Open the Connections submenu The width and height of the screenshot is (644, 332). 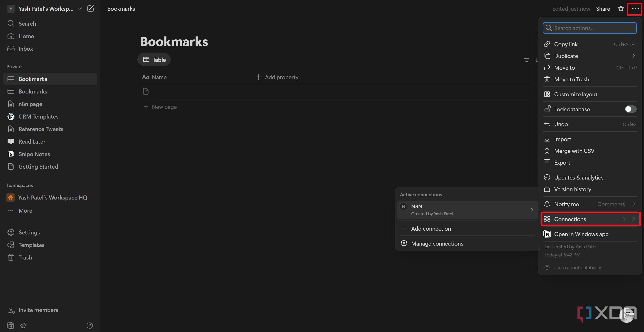coord(590,219)
